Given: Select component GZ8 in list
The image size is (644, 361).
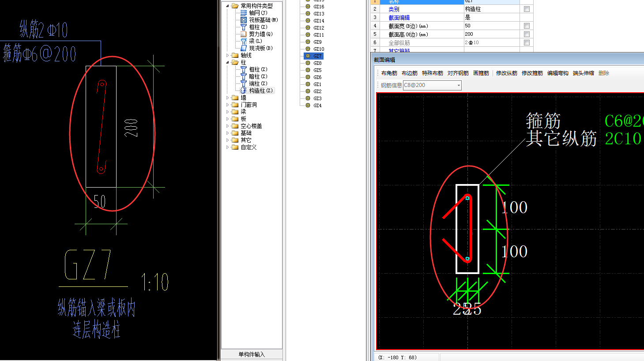Looking at the screenshot, I should (x=317, y=63).
